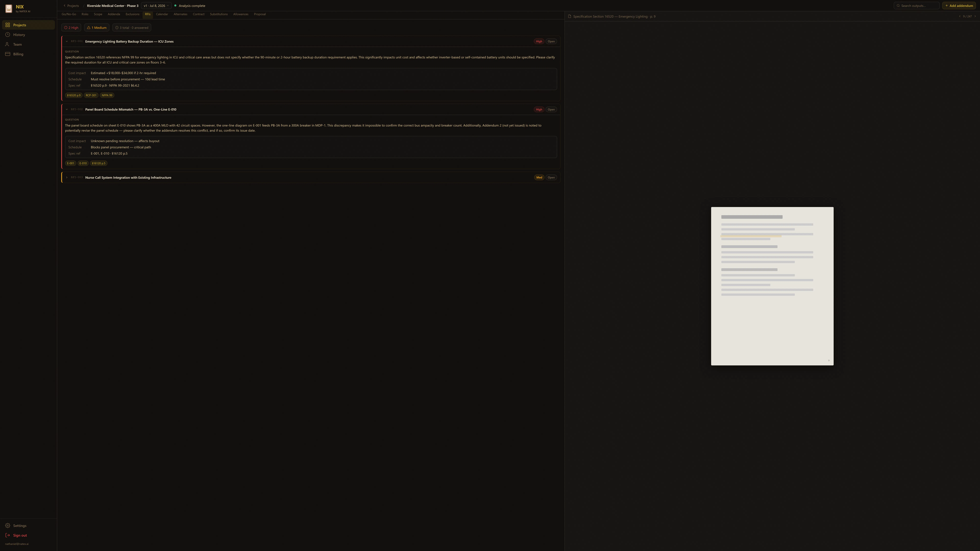The height and width of the screenshot is (551, 980).
Task: Click the Estimated +$18,000–$34,000 cost impact text
Action: pos(123,73)
